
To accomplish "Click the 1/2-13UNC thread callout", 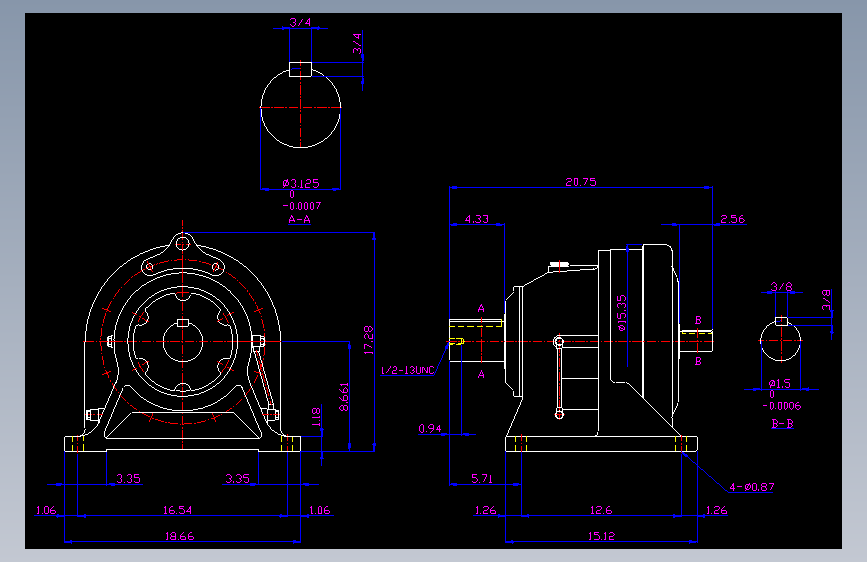I will [408, 370].
